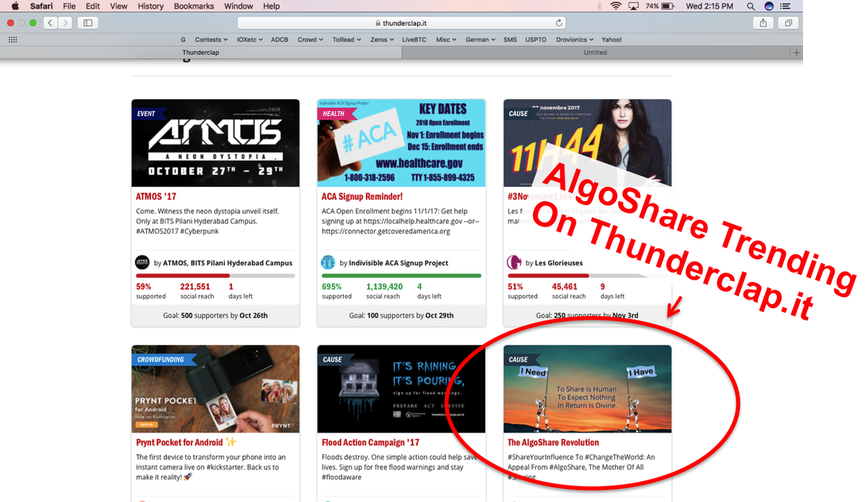The image size is (868, 502).
Task: Expand the IOXetc bookmarks folder
Action: click(x=250, y=40)
